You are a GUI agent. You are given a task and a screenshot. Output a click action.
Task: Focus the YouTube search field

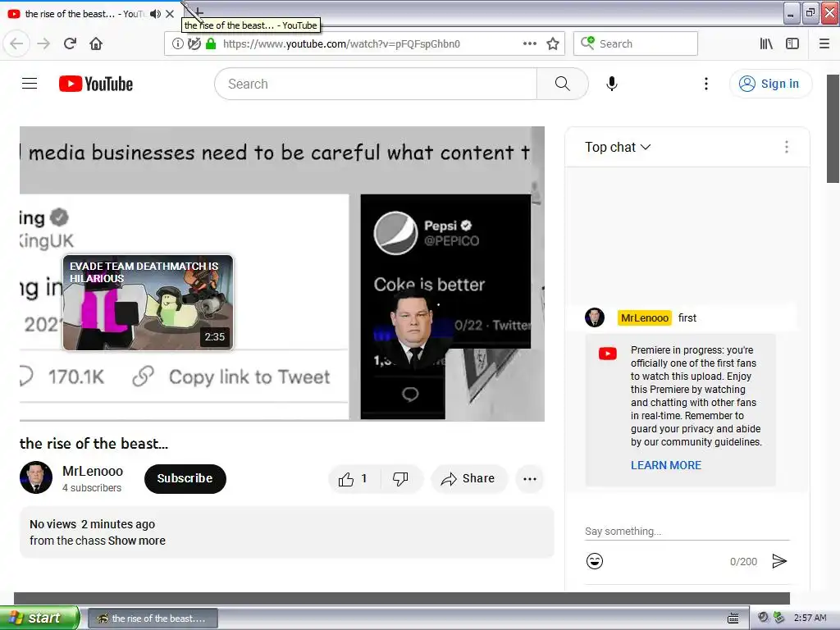376,84
